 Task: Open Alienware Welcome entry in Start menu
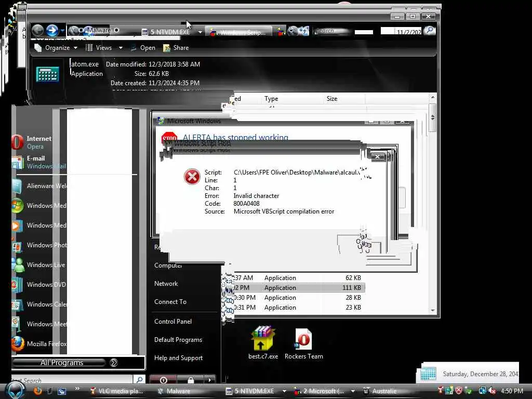[39, 186]
